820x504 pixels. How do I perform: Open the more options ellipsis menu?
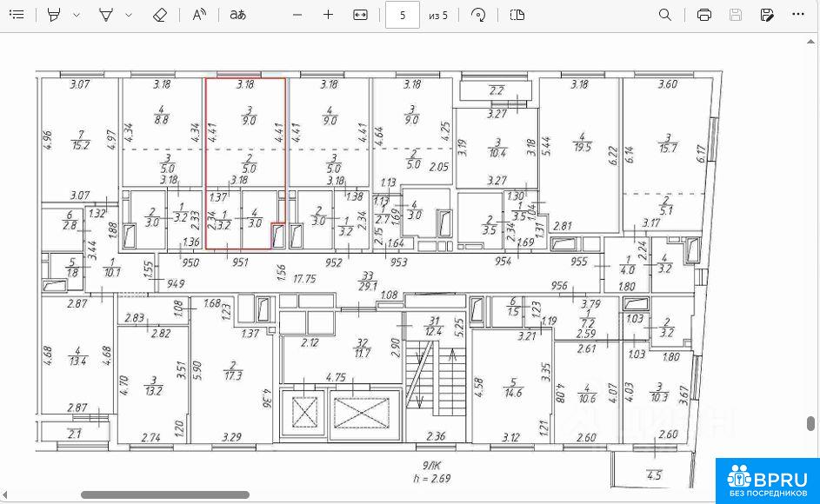point(798,15)
